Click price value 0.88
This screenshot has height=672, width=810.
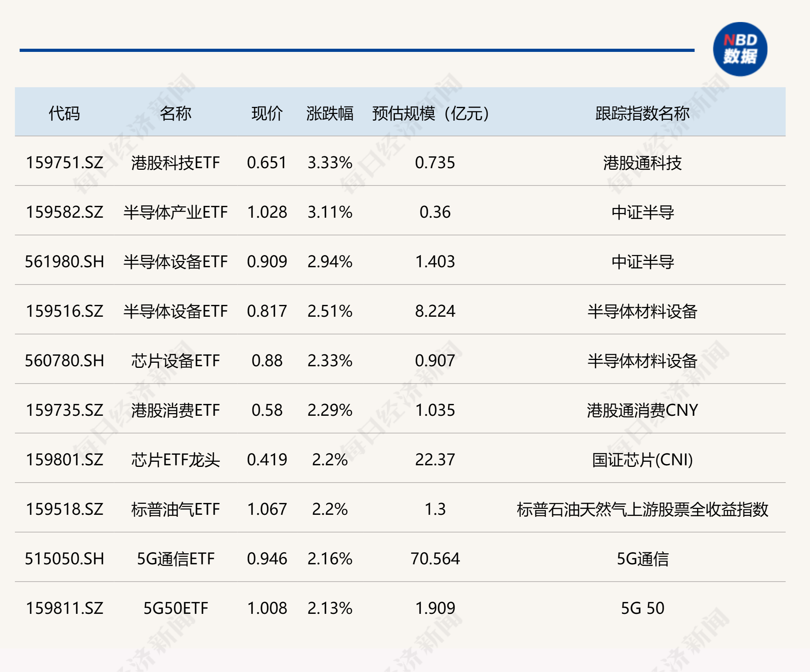(267, 361)
